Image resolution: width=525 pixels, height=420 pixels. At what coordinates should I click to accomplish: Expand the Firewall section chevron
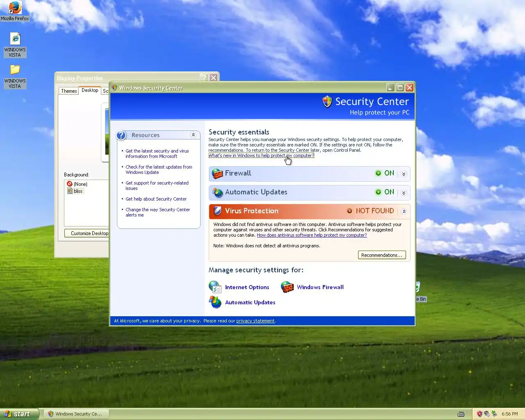click(404, 174)
